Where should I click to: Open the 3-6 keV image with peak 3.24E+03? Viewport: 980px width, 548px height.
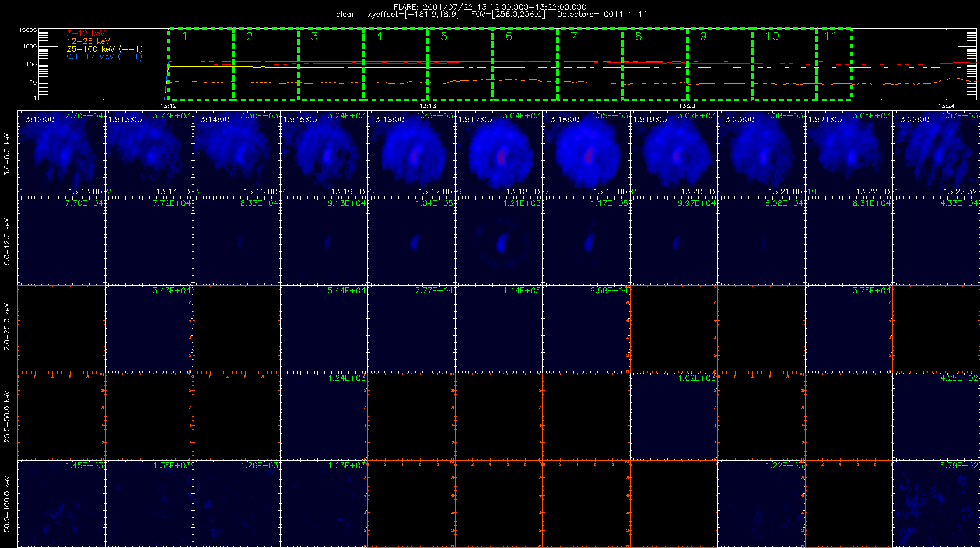click(x=324, y=154)
